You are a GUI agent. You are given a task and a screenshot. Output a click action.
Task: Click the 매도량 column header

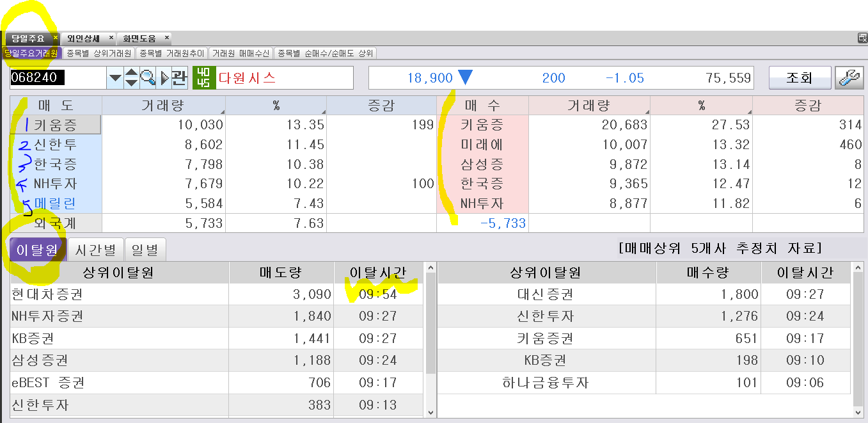pos(281,273)
